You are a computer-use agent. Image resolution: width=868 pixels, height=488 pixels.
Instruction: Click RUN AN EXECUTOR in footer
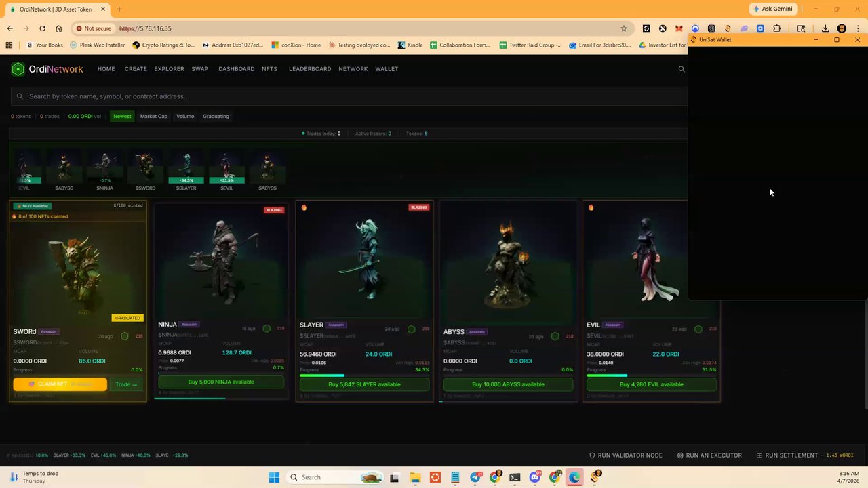[x=710, y=455]
